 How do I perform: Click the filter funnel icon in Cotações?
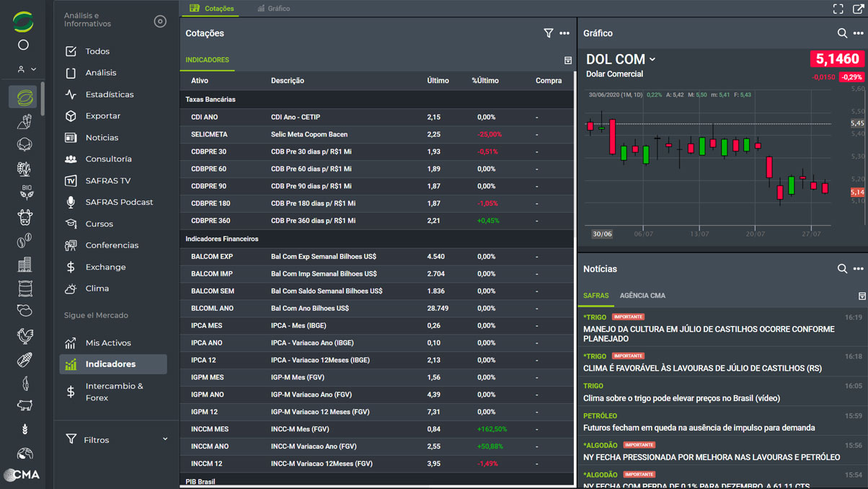point(549,33)
